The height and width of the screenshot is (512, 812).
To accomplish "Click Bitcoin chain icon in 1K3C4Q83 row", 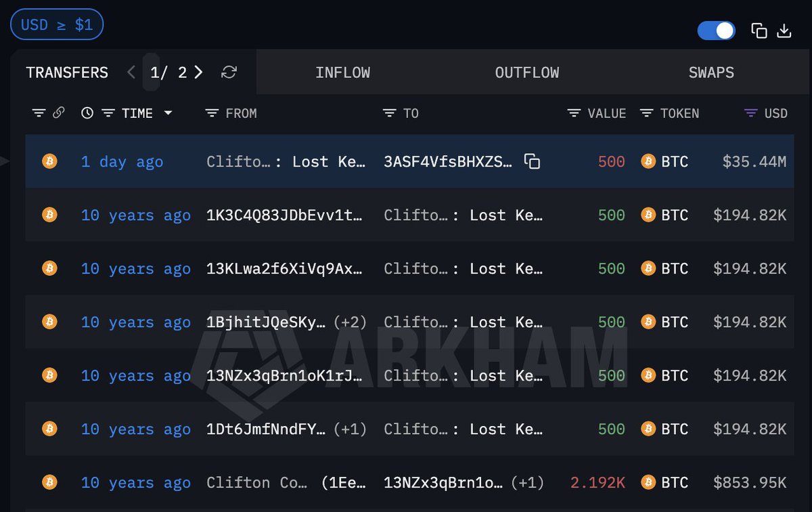I will (49, 215).
